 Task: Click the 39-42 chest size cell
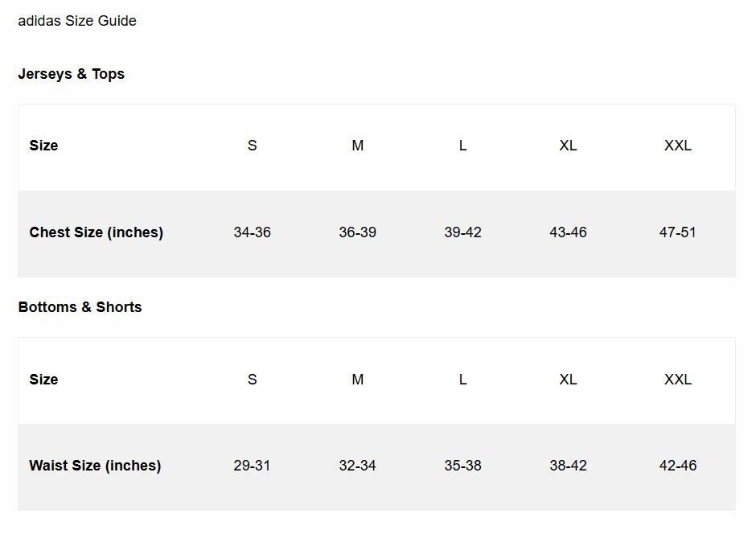tap(462, 232)
